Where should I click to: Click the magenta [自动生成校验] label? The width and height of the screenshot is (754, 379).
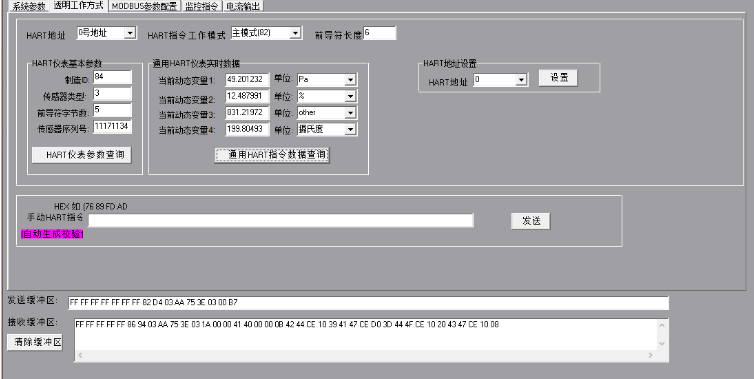click(x=52, y=234)
